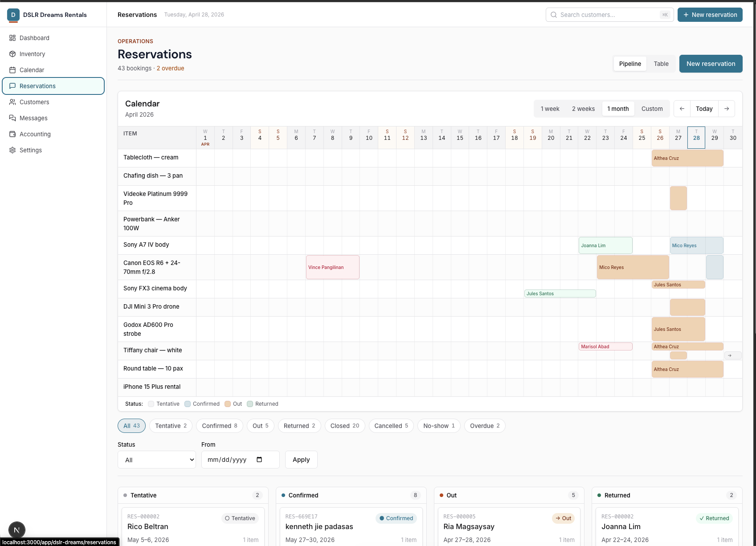The height and width of the screenshot is (546, 756).
Task: Open the Status All dropdown
Action: coord(156,460)
